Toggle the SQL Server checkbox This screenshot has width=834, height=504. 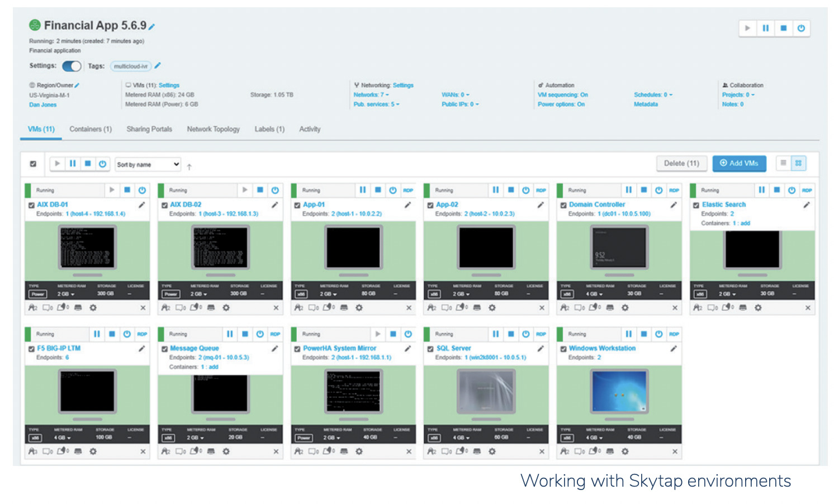430,349
